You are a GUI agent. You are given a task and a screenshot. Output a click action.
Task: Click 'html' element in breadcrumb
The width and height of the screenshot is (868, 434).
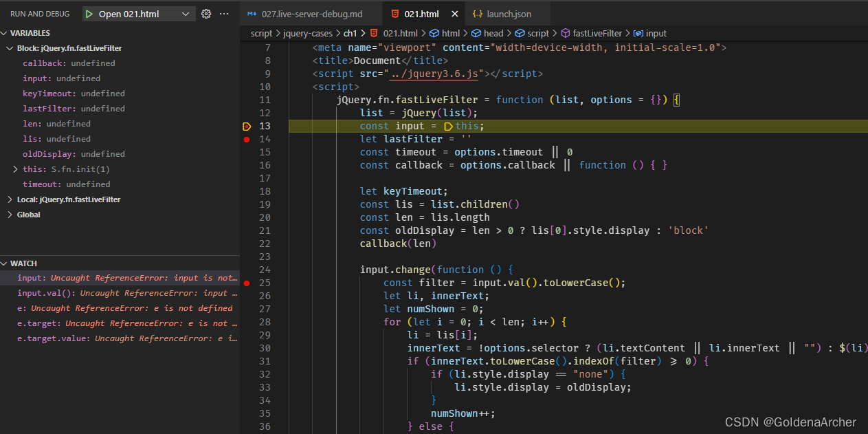(x=451, y=33)
